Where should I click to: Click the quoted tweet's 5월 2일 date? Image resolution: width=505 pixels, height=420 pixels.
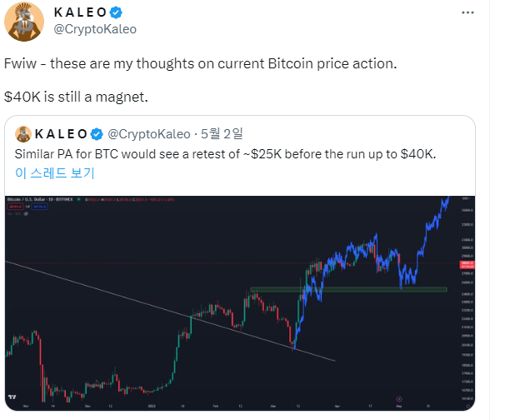(x=221, y=133)
